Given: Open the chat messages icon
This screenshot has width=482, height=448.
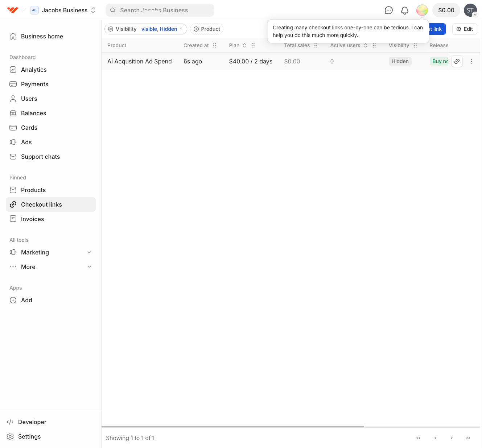Looking at the screenshot, I should pos(389,10).
